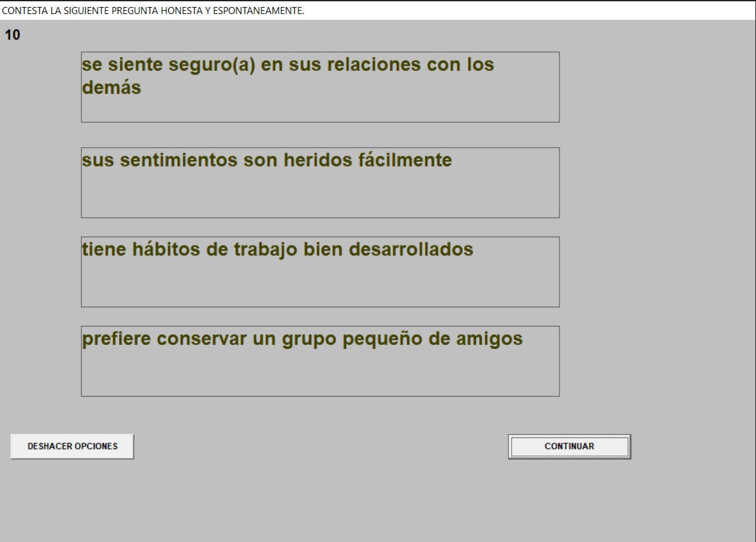Click the question number 10 label
The image size is (756, 542).
point(13,34)
